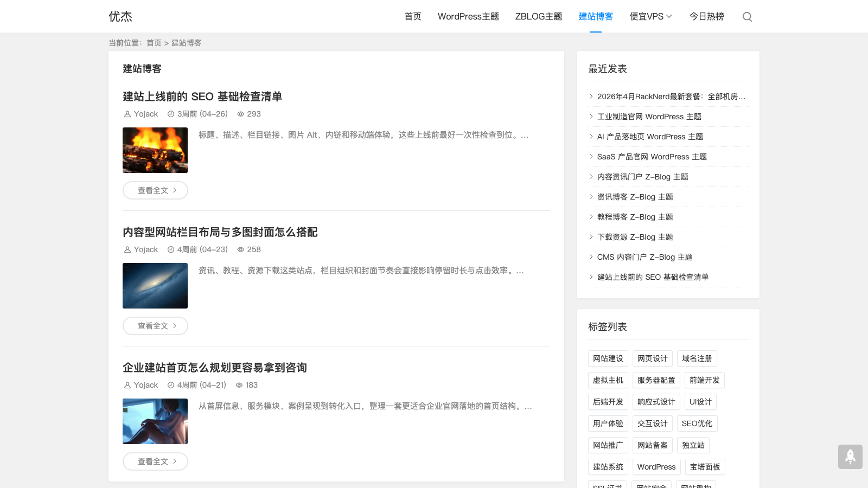868x488 pixels.
Task: Select the 网站备案 tag
Action: pos(653,445)
